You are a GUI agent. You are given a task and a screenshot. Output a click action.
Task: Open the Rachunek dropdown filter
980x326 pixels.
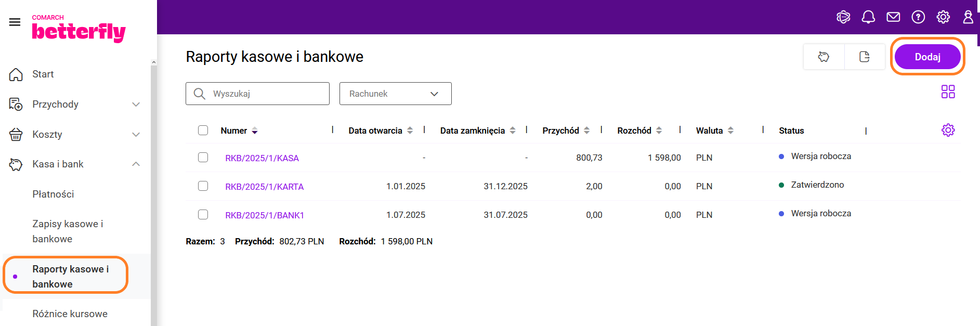coord(395,94)
